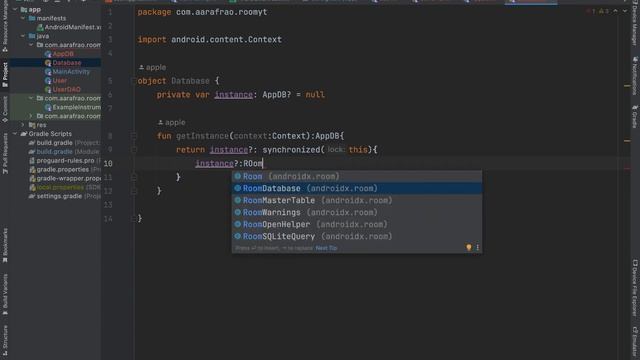Screen dimensions: 640x360
Task: Click the class icon beside RoomDatabase
Action: pos(238,188)
